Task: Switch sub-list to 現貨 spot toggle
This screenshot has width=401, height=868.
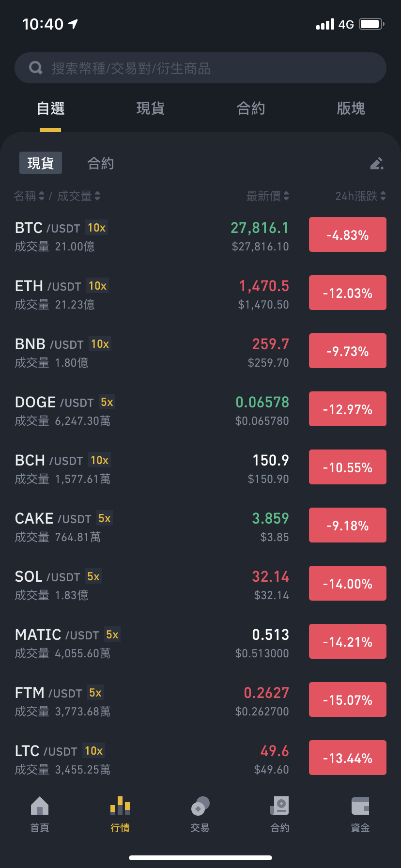Action: tap(41, 163)
